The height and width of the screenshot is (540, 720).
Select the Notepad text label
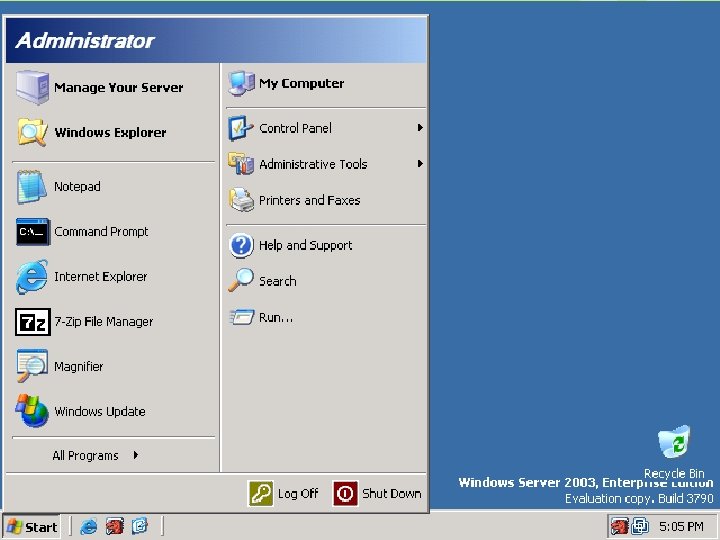click(77, 186)
